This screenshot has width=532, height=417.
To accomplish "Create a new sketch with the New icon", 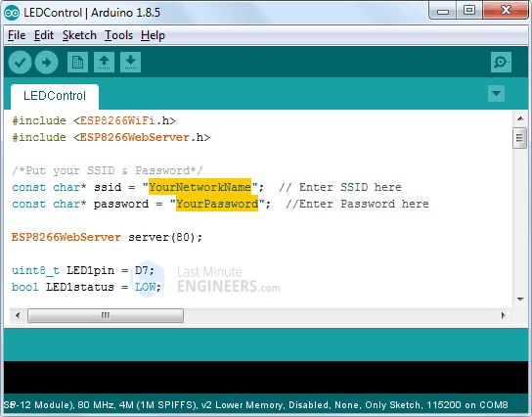I will (77, 62).
